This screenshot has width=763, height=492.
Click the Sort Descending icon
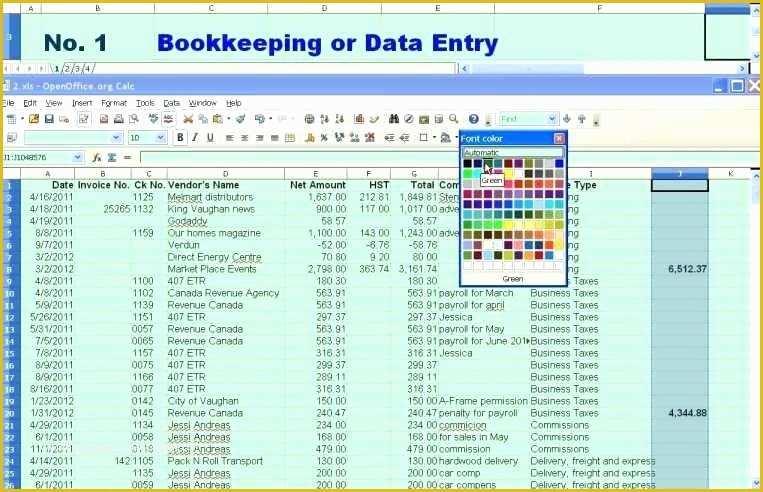coord(340,119)
